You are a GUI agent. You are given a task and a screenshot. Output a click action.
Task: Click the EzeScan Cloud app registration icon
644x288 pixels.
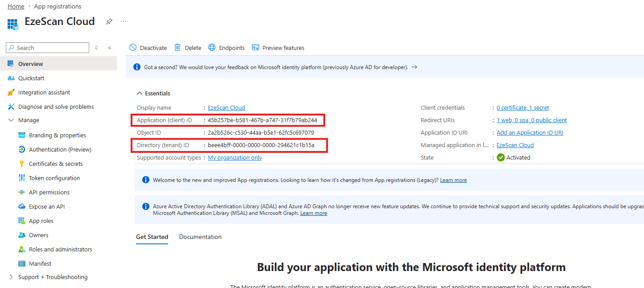pyautogui.click(x=12, y=24)
